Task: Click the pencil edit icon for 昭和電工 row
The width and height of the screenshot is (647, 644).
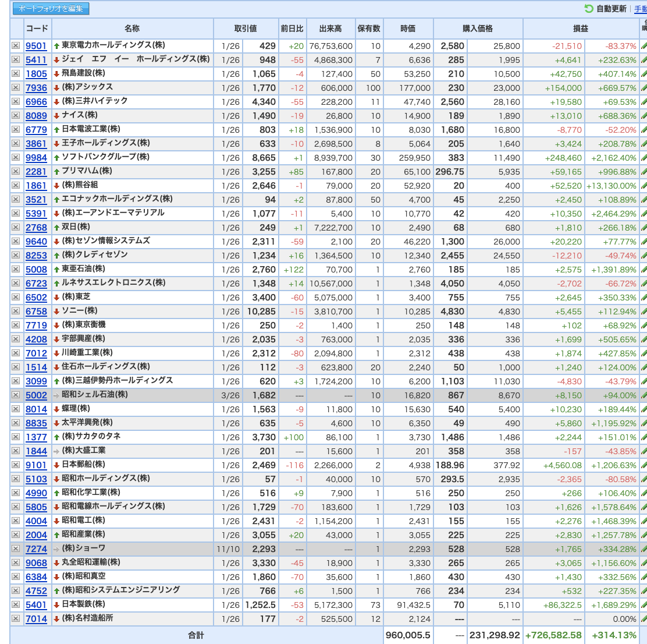Action: [x=644, y=521]
